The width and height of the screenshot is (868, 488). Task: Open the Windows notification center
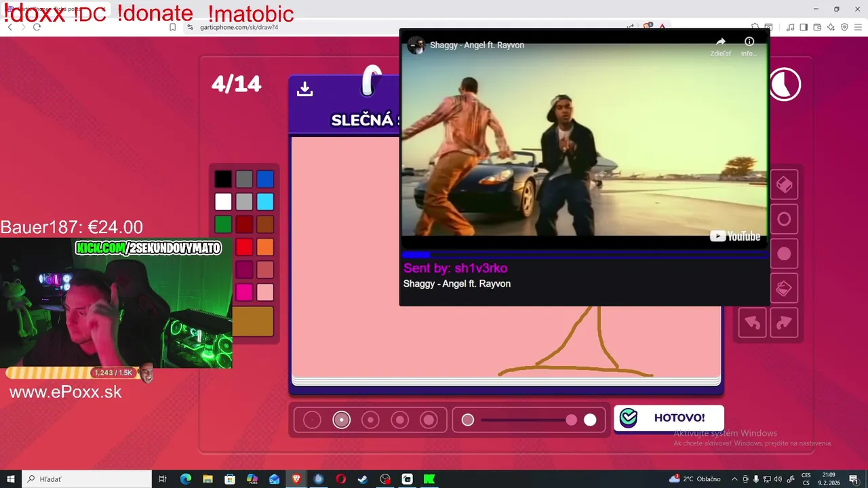point(854,479)
